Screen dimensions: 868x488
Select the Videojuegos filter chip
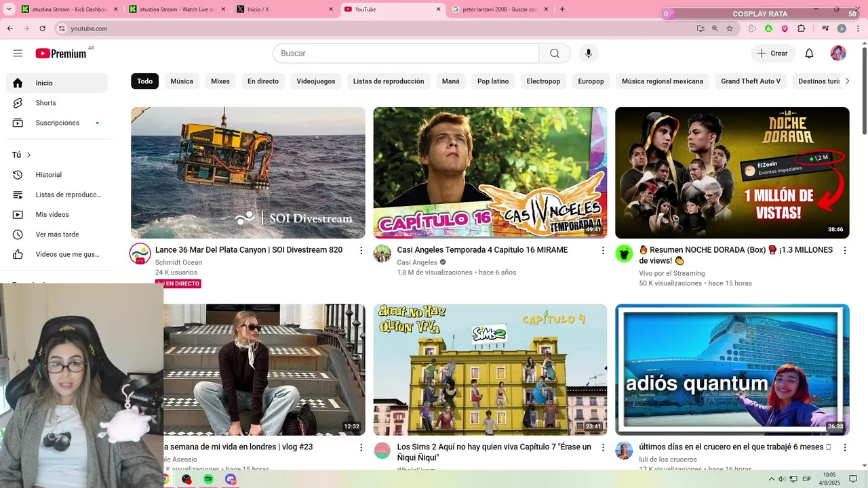click(316, 81)
